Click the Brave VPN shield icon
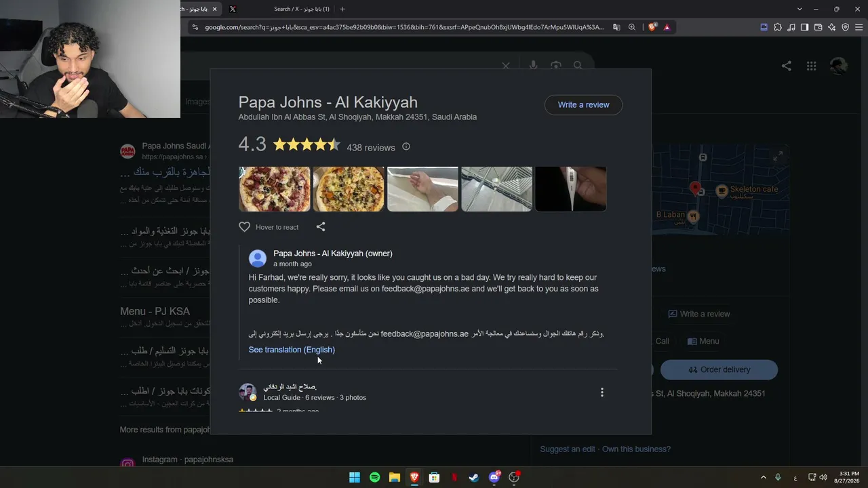Screen dimensions: 868x488 coord(845,27)
